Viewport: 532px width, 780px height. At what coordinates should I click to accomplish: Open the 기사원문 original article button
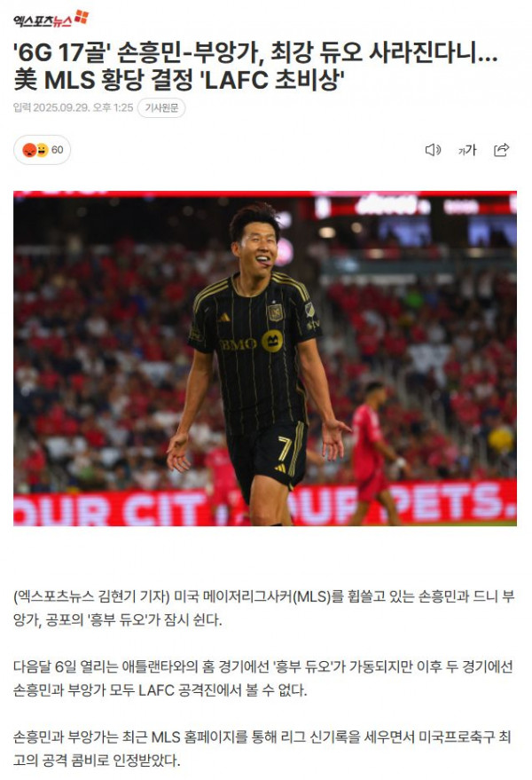[161, 108]
